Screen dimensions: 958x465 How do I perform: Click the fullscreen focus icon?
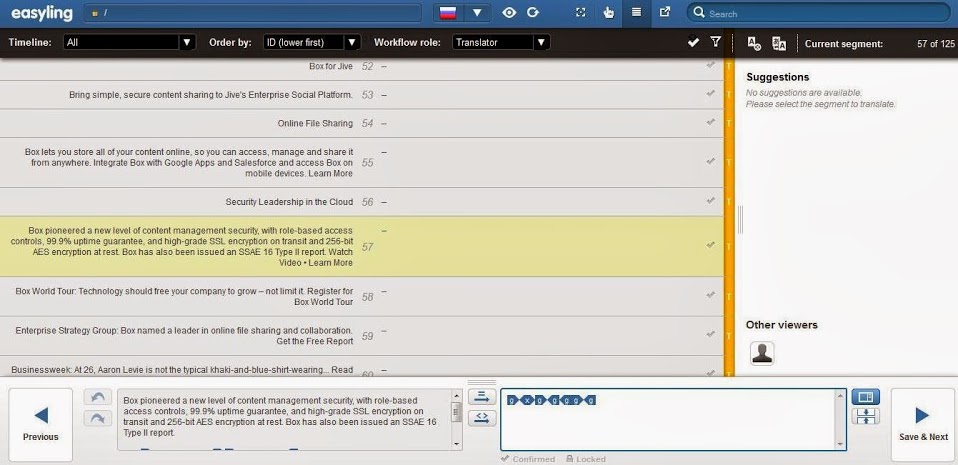coord(581,13)
